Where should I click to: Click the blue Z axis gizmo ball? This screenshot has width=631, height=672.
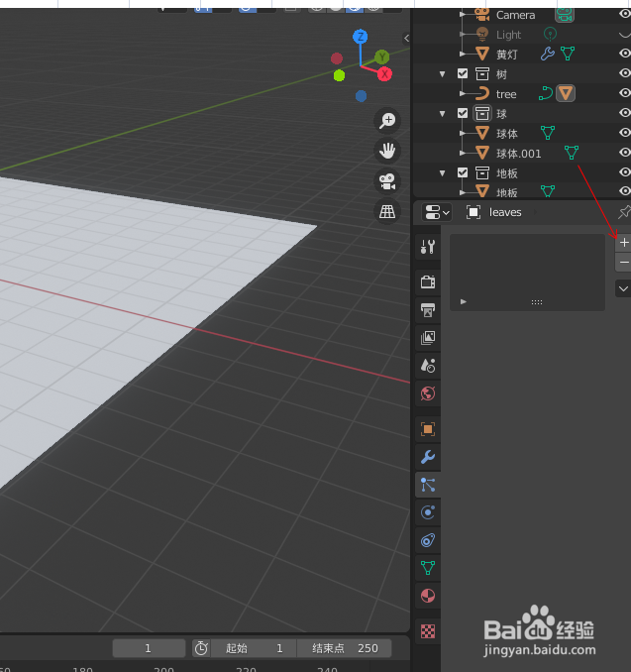(x=361, y=37)
